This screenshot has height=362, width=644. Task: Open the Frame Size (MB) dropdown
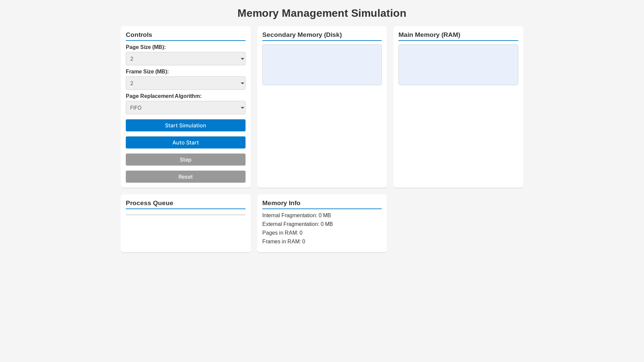[x=185, y=83]
